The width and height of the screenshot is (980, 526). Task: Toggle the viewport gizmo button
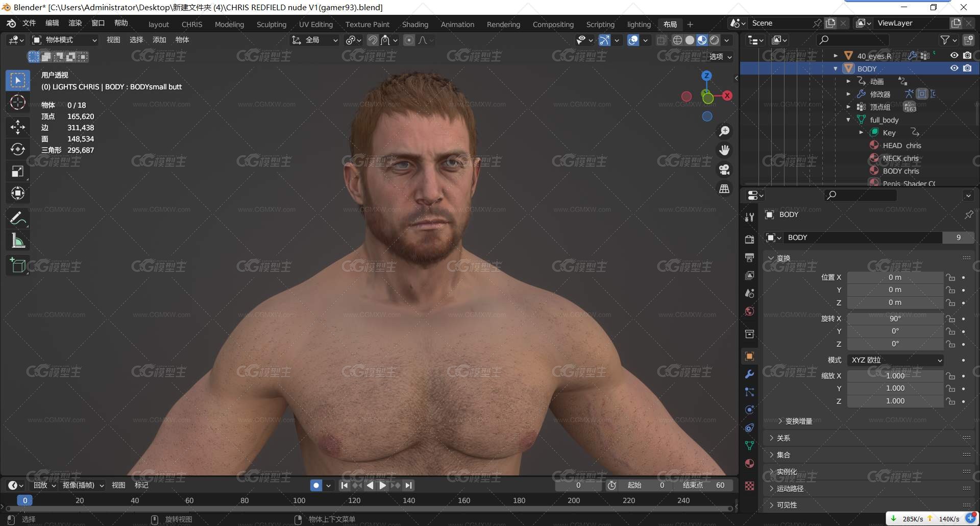604,40
